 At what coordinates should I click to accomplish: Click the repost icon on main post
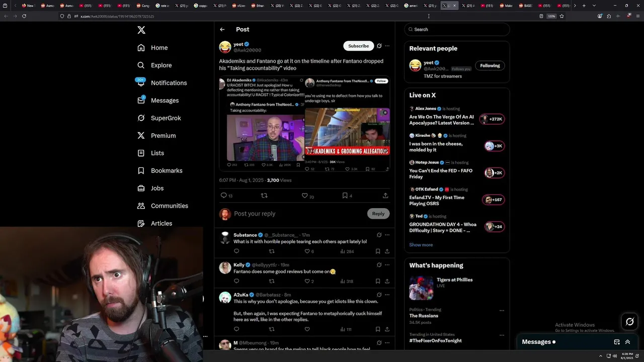click(x=264, y=196)
